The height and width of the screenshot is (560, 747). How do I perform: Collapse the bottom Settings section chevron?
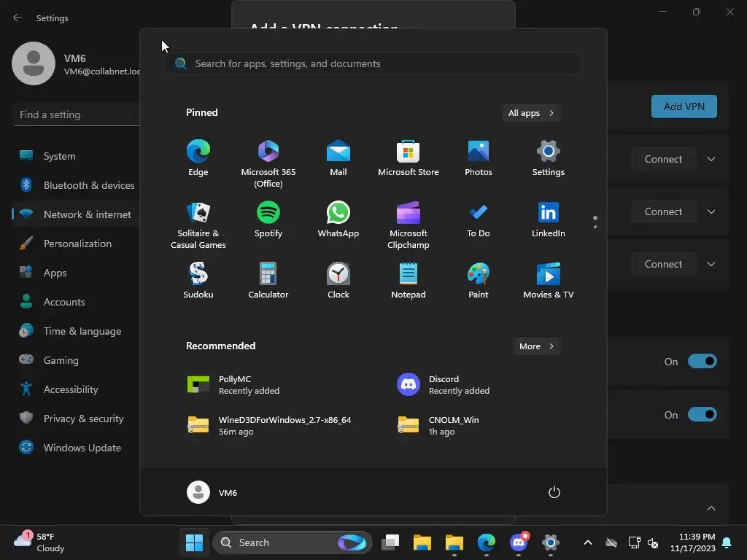[711, 508]
